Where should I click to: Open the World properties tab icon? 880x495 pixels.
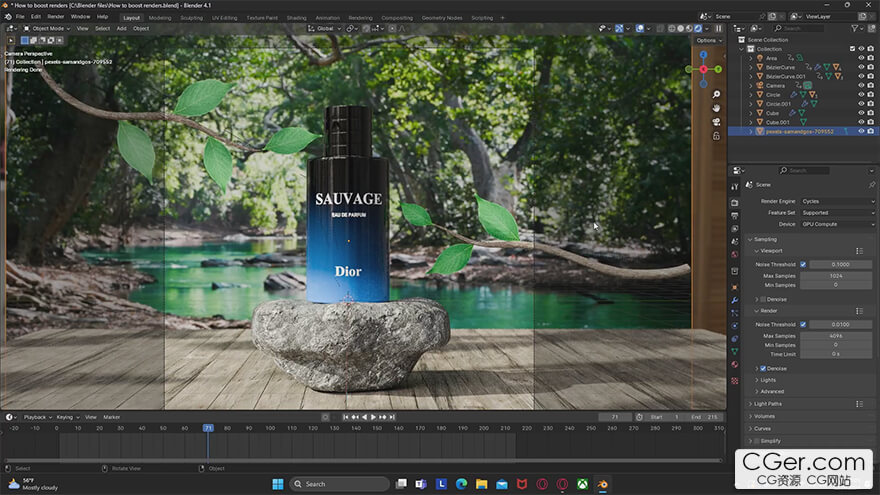[735, 254]
